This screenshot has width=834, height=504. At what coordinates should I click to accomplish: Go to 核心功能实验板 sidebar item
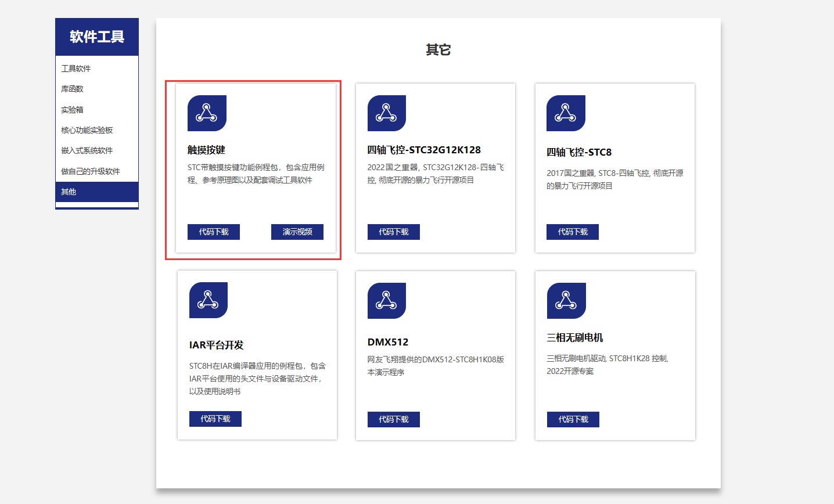[x=97, y=130]
